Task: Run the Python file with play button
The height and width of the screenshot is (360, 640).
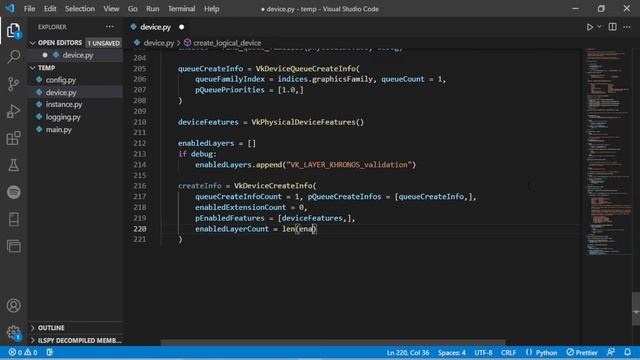Action: click(589, 27)
